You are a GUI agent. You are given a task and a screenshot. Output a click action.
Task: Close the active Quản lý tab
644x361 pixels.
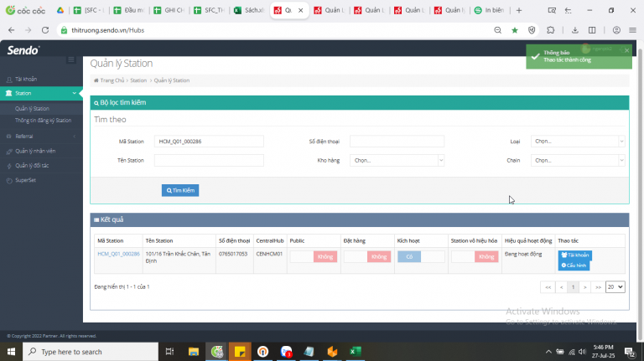301,10
